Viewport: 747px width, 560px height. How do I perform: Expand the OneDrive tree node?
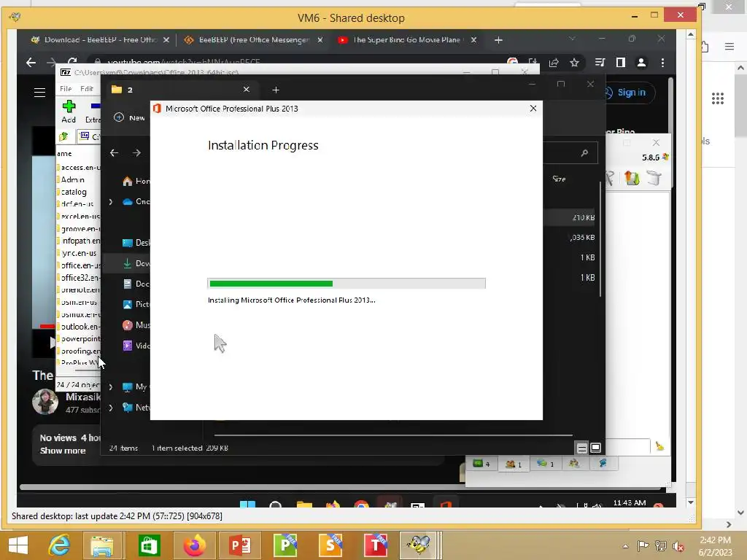(x=111, y=202)
